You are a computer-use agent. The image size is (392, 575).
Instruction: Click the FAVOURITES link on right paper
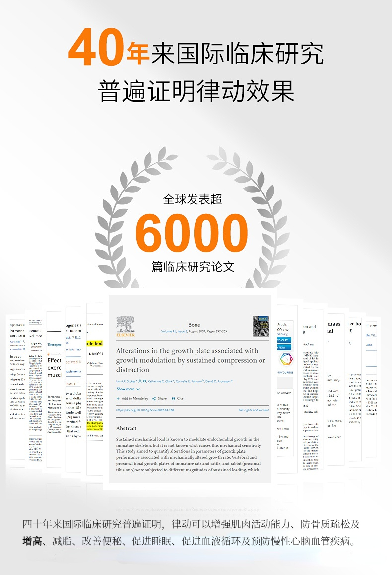pos(286,372)
